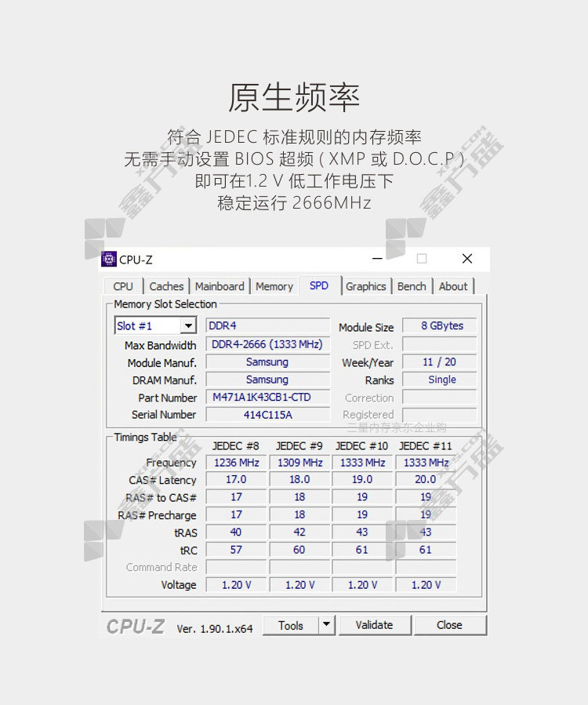Click the DDR4 memory type field
588x705 pixels.
tap(267, 325)
